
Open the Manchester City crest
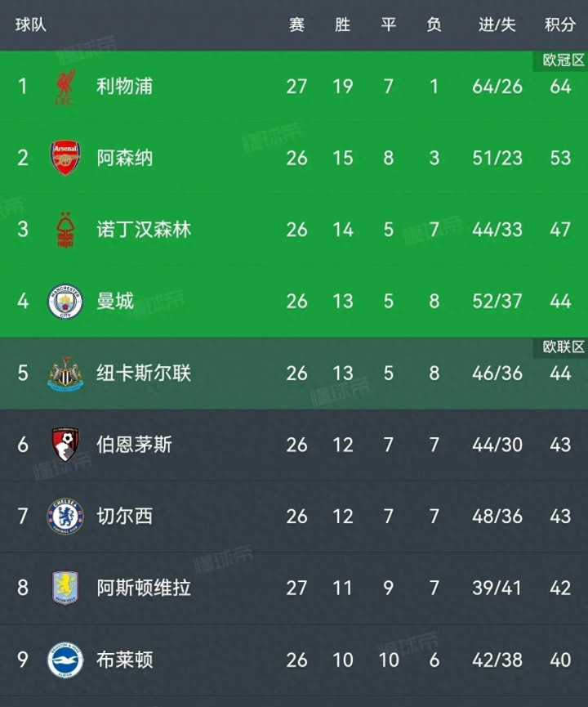(65, 302)
